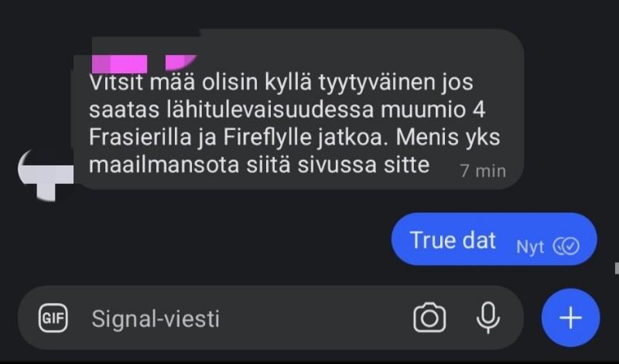Click the word 'Frasierilla' in the message
The image size is (619, 364).
coord(140,138)
